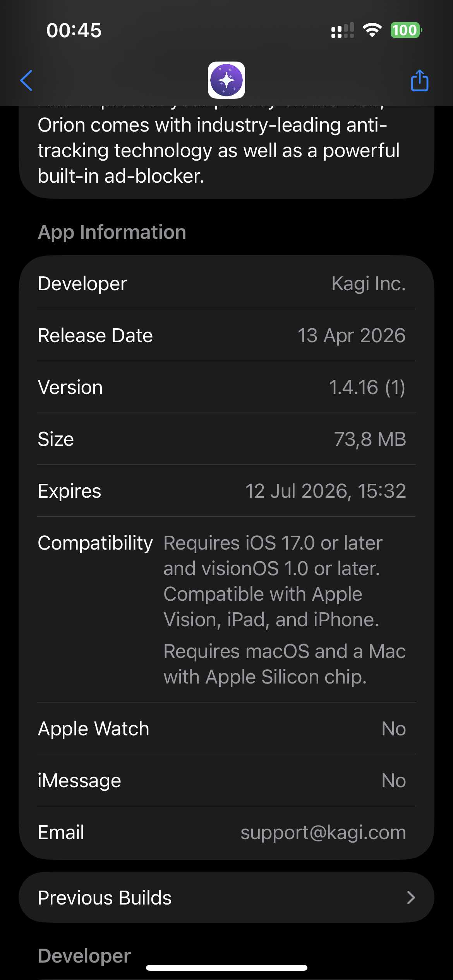Image resolution: width=453 pixels, height=980 pixels.
Task: Tap the clock in status bar
Action: tap(74, 30)
